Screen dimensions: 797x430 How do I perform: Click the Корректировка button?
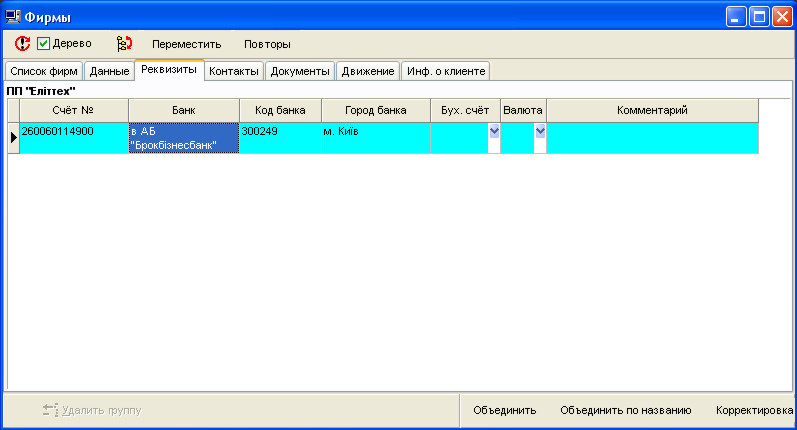click(x=754, y=410)
